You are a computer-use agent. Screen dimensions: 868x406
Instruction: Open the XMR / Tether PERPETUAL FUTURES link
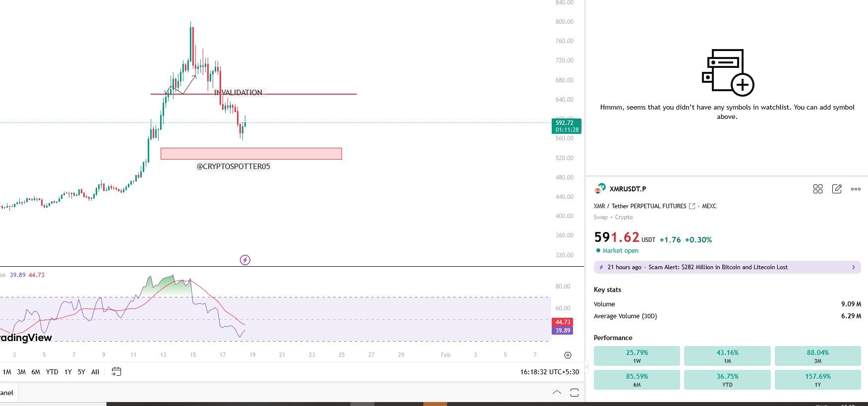[x=640, y=206]
